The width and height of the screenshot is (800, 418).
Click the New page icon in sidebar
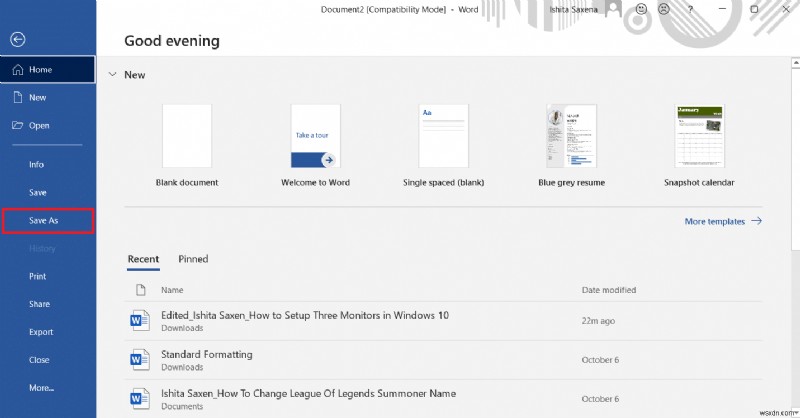(x=18, y=97)
